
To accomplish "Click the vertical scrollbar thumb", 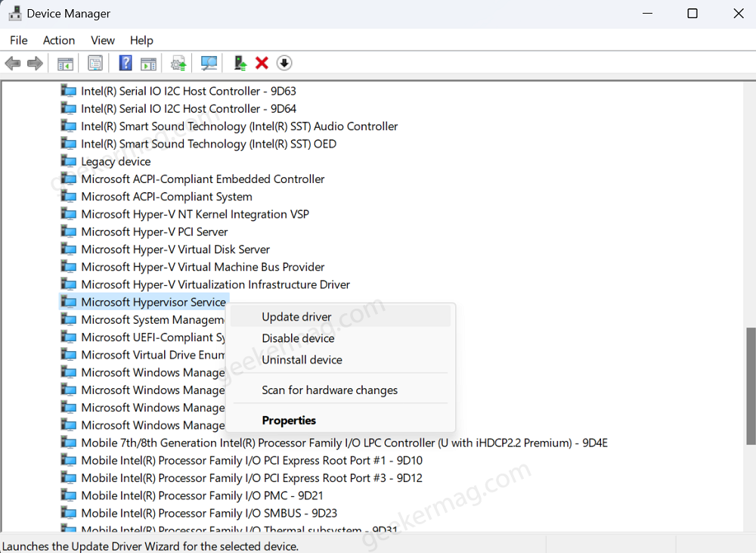I will click(x=750, y=386).
